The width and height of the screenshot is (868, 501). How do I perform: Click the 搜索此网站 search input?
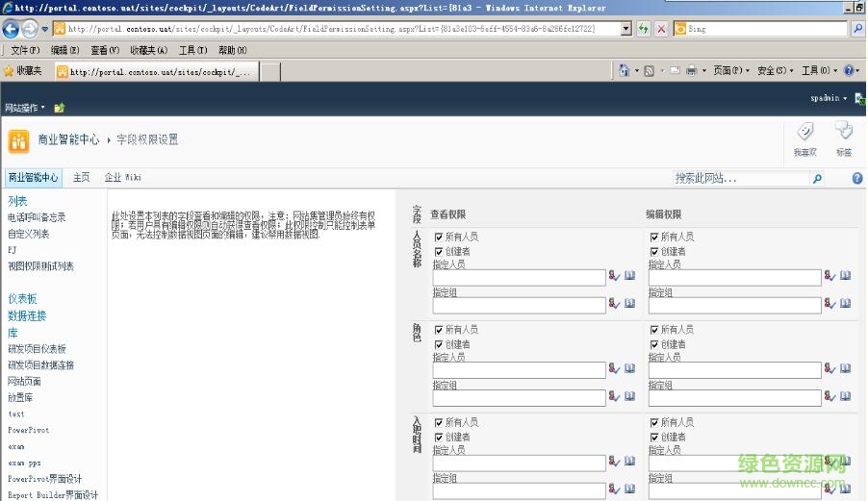741,179
